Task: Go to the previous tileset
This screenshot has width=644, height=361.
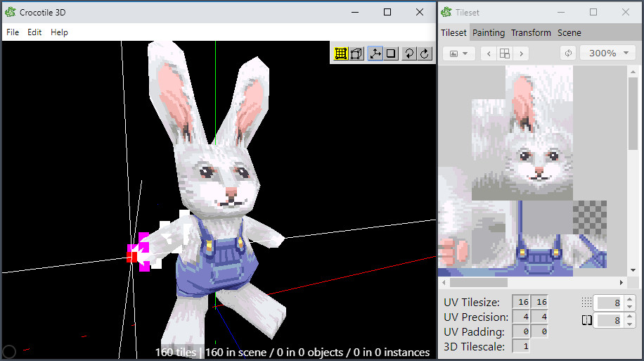Action: click(x=488, y=53)
